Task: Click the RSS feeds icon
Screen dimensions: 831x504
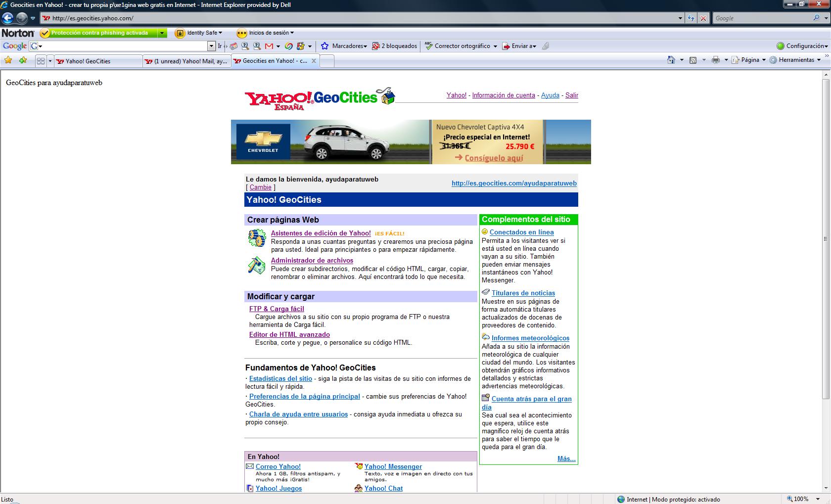Action: pos(693,60)
